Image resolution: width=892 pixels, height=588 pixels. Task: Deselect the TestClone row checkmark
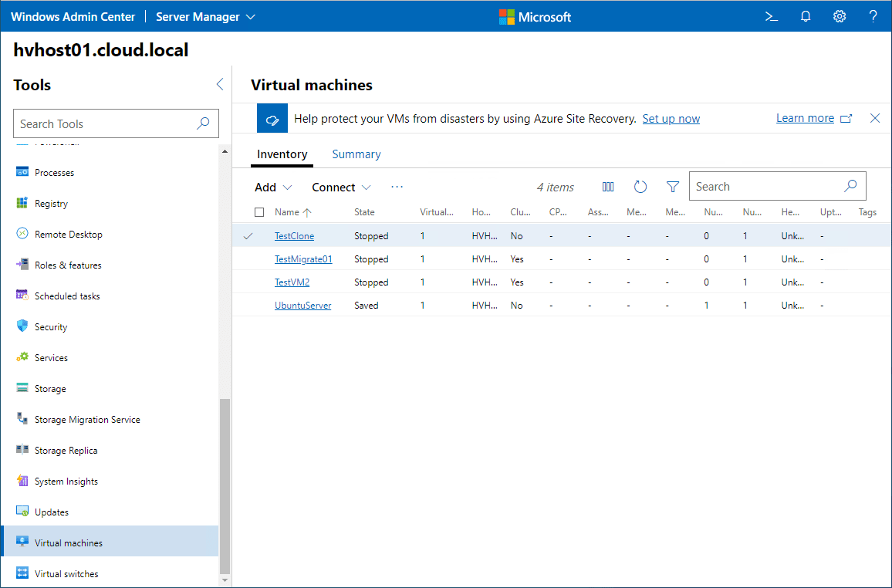pos(248,236)
